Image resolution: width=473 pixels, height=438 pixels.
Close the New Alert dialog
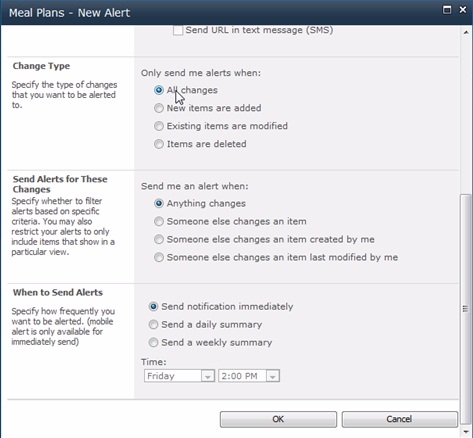[463, 10]
